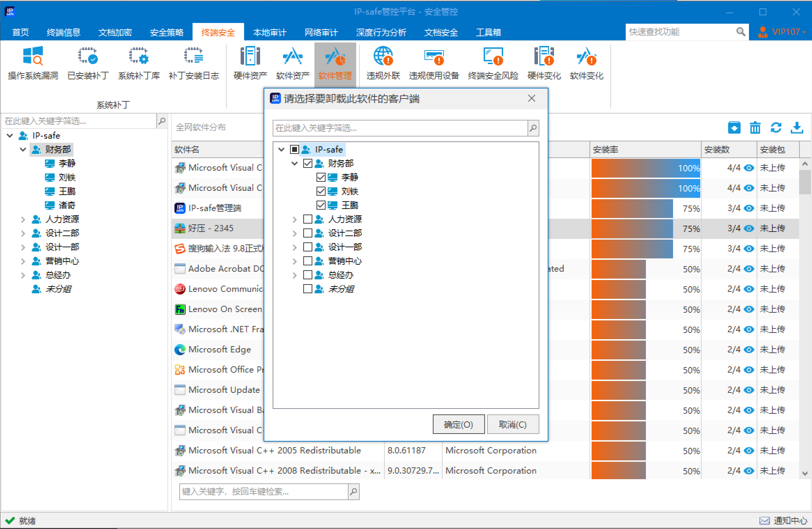The width and height of the screenshot is (812, 529).
Task: Open the 软件资产 icon
Action: point(292,56)
